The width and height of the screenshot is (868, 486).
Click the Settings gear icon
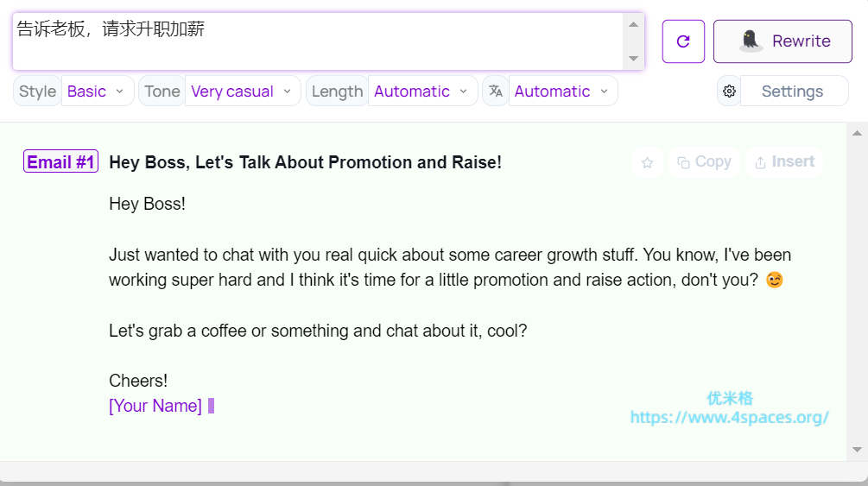coord(729,91)
